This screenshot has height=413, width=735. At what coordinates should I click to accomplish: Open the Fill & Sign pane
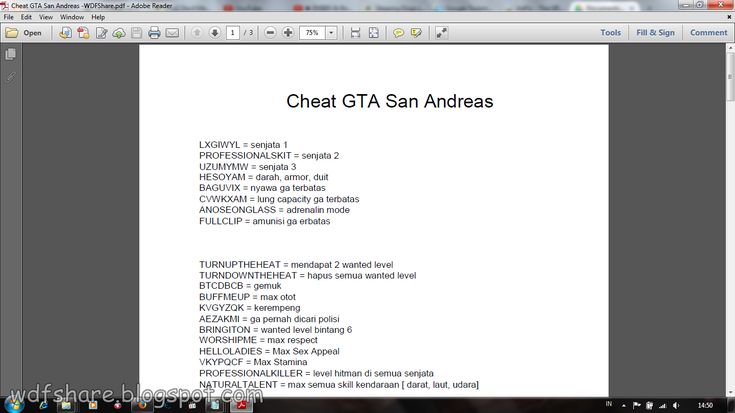pyautogui.click(x=655, y=33)
